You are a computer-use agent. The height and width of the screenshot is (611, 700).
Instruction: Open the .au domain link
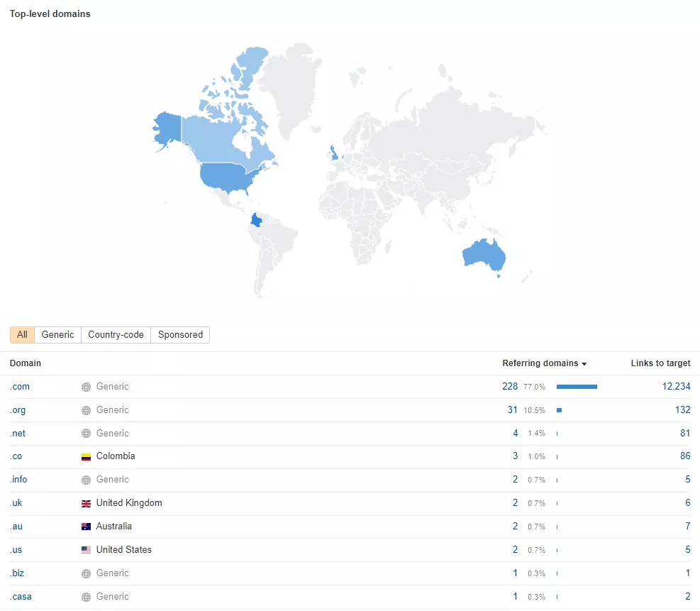click(x=16, y=526)
